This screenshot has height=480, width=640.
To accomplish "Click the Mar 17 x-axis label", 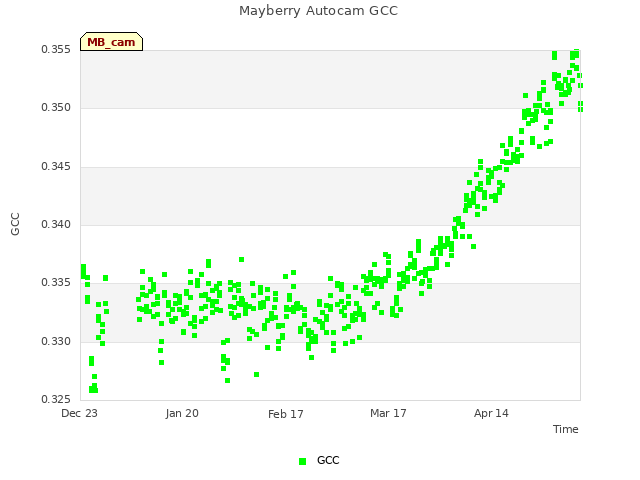I will pos(388,413).
